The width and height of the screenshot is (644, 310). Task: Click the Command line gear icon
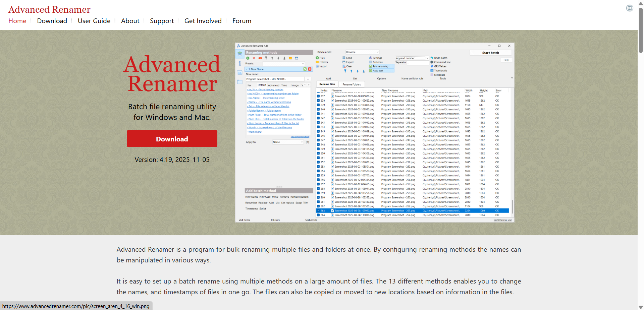point(432,62)
